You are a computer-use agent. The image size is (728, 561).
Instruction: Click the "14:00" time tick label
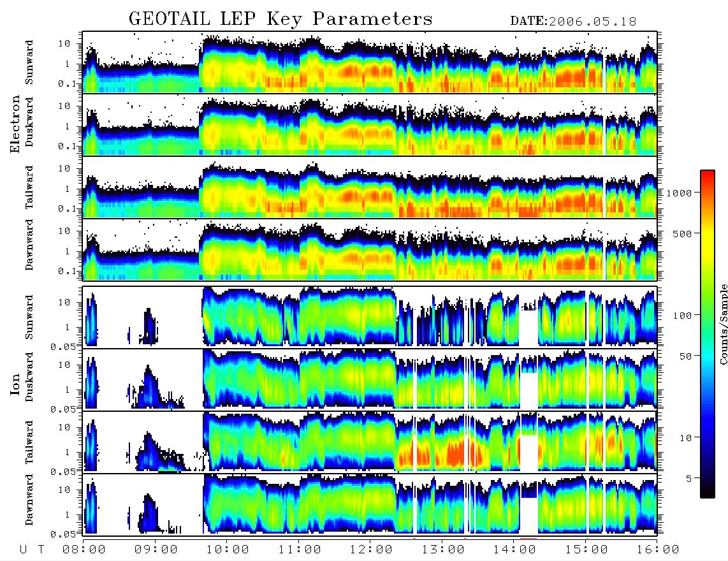tap(514, 550)
